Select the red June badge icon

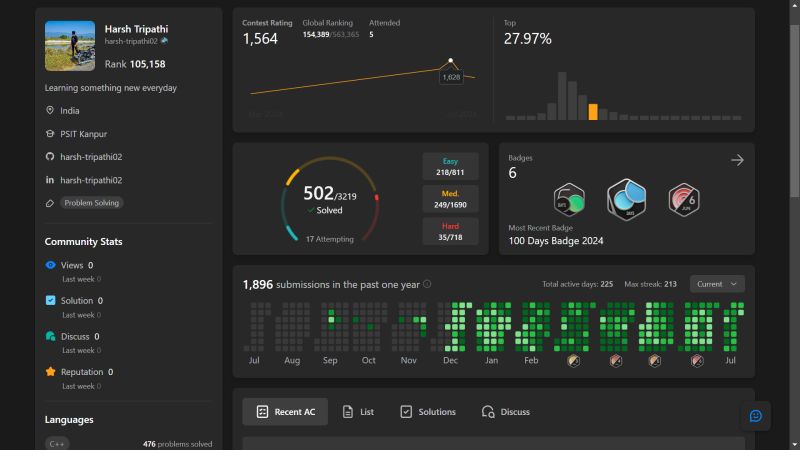point(684,199)
